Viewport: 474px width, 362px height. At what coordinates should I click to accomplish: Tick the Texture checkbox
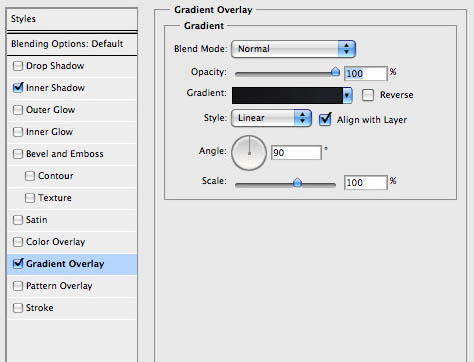(x=30, y=198)
